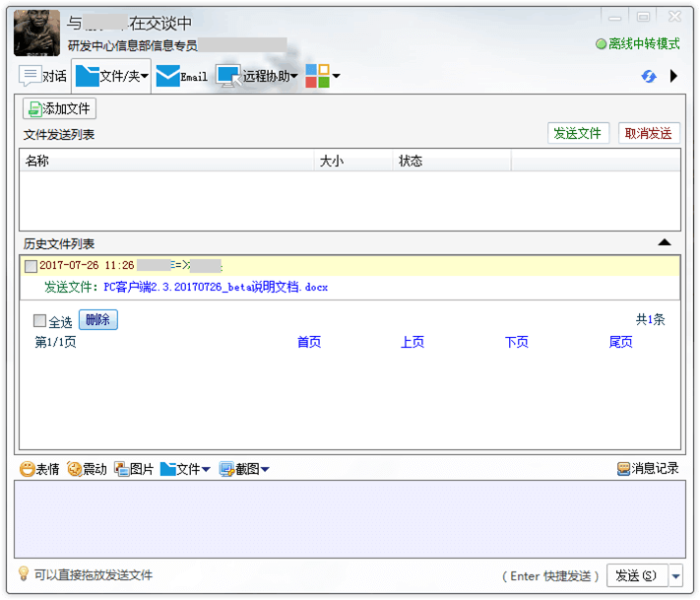Viewport: 700px width, 600px height.
Task: Send a 震动 shake nudge
Action: pyautogui.click(x=75, y=469)
